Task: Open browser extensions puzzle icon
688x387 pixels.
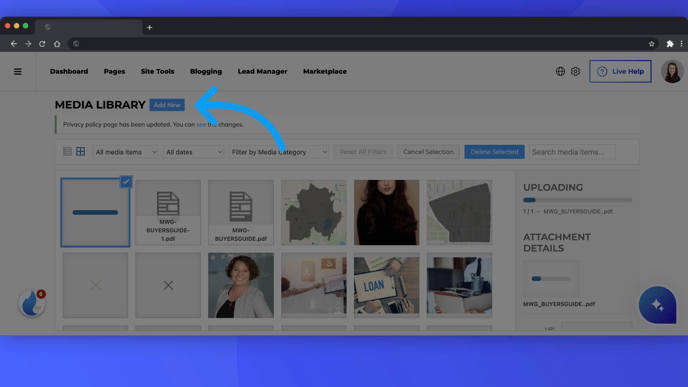Action: 670,44
